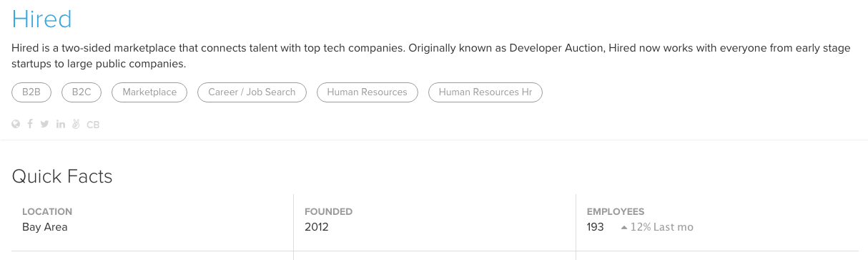Select the B2C tag
The image size is (868, 260).
tap(82, 92)
